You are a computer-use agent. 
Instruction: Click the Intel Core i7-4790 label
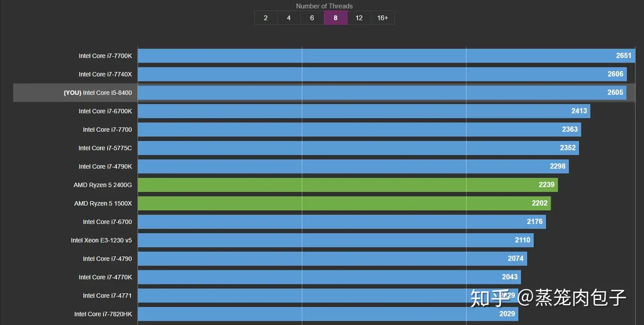107,258
